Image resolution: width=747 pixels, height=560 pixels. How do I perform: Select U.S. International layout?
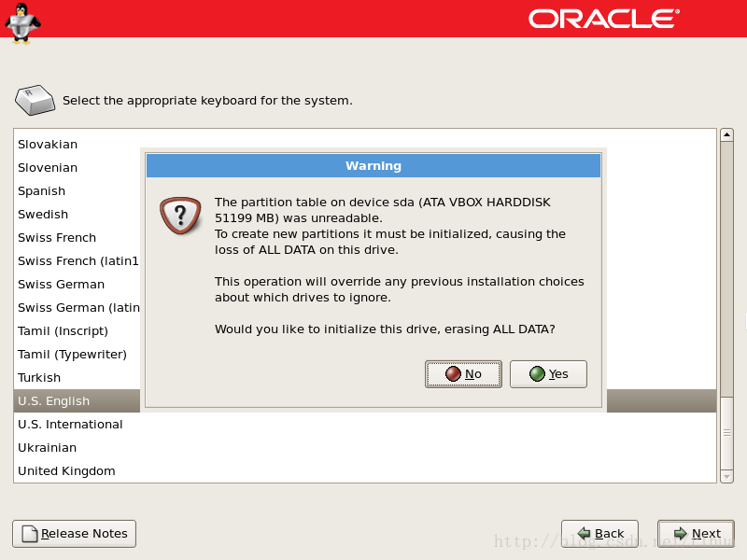click(365, 425)
